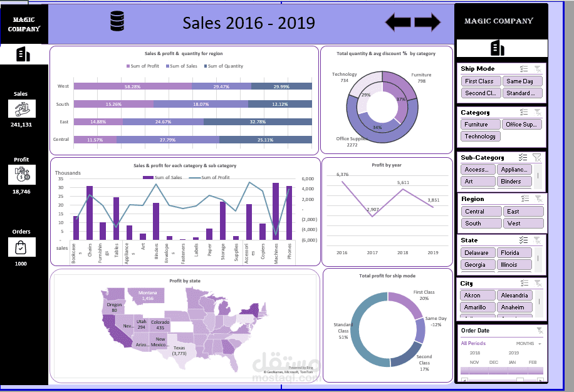
Task: Filter by South region
Action: 481,224
